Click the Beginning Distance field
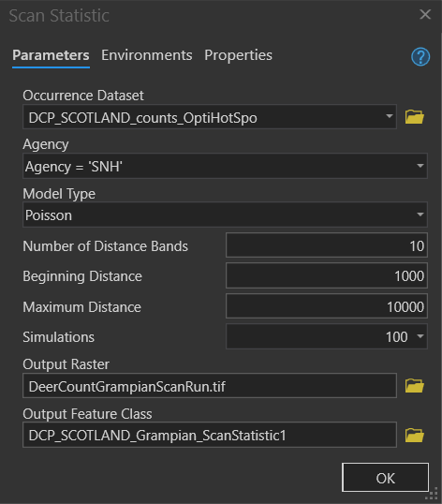The image size is (442, 504). (x=327, y=275)
